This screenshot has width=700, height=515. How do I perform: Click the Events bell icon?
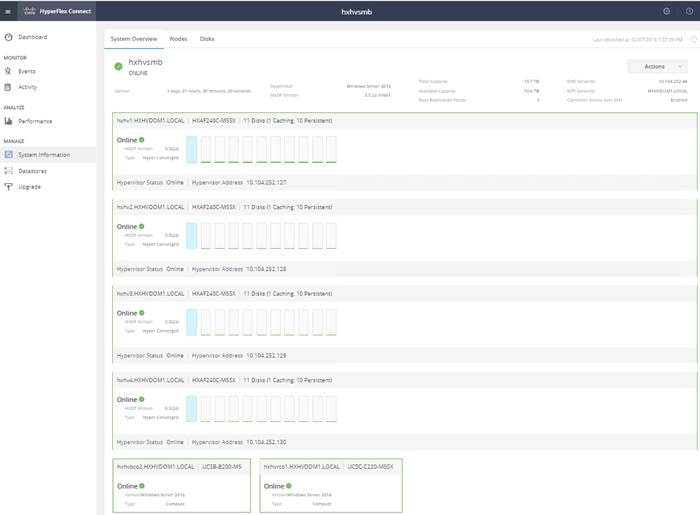[x=8, y=71]
